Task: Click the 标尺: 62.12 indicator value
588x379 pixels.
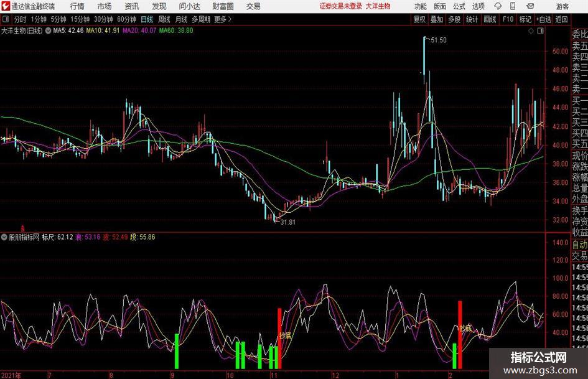Action: pyautogui.click(x=57, y=237)
